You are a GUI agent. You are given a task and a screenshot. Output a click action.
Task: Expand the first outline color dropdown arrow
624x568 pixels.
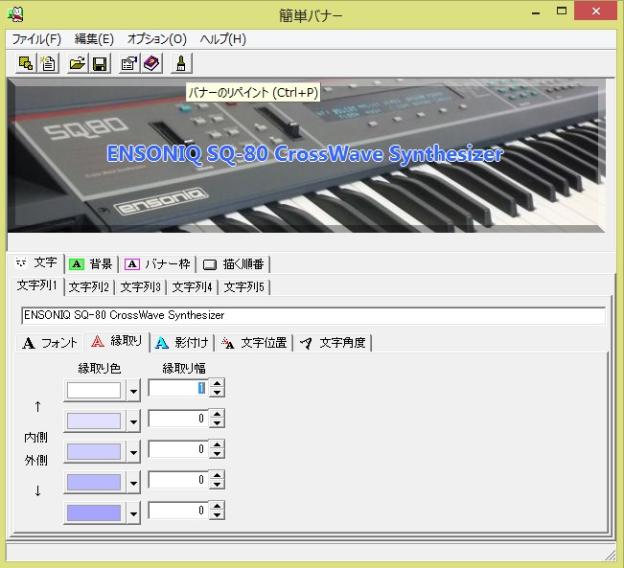click(x=135, y=390)
